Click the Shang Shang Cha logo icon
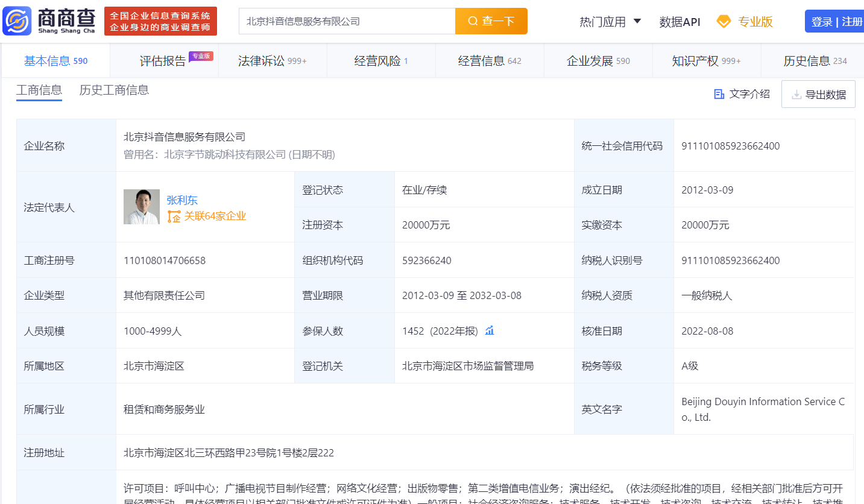 click(17, 21)
